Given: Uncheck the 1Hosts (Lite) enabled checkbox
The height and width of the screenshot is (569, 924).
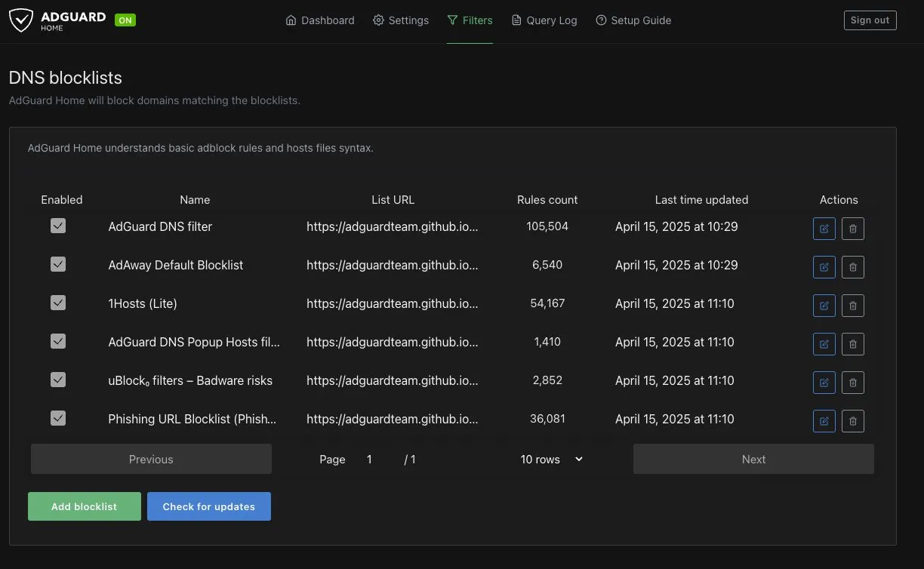Looking at the screenshot, I should [x=58, y=303].
